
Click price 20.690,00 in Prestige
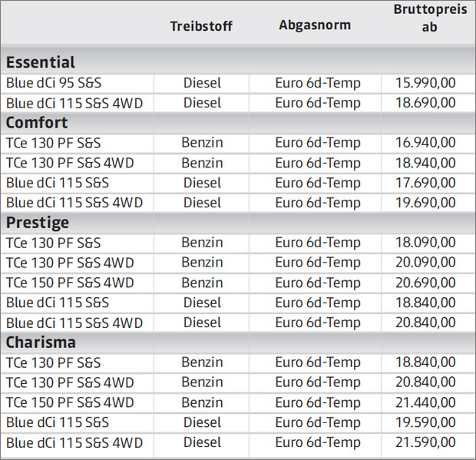[x=425, y=283]
